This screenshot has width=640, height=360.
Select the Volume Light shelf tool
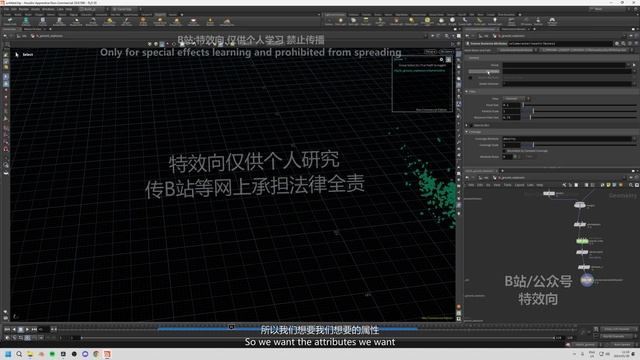(x=396, y=21)
